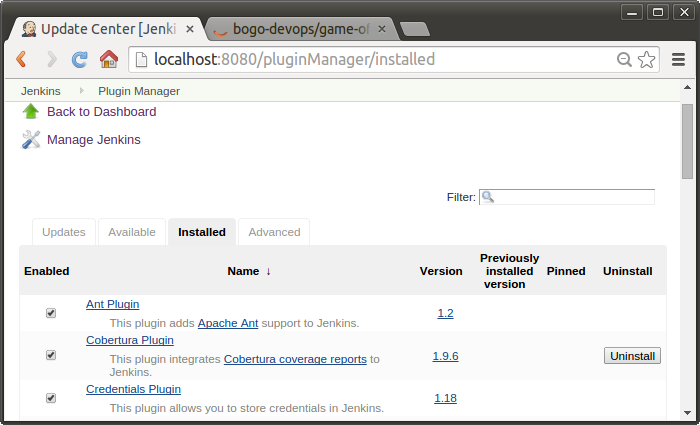This screenshot has height=425, width=700.
Task: Click Previously installed version header
Action: pyautogui.click(x=509, y=271)
